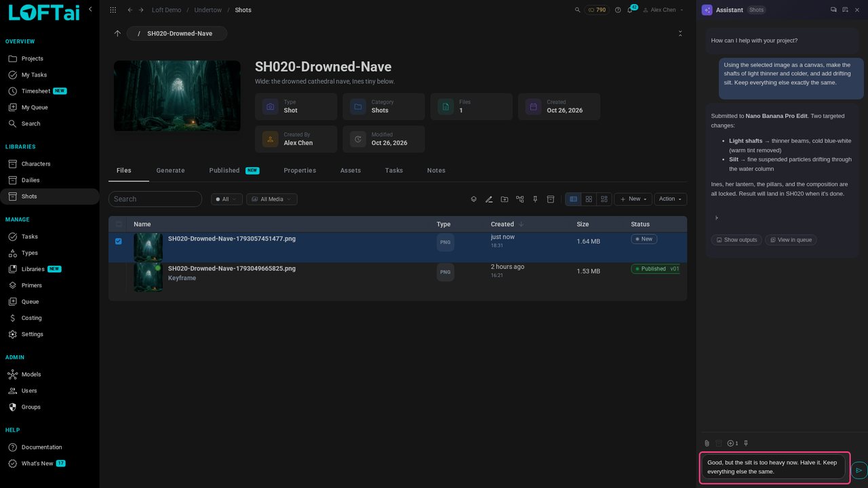Pin the assistant chat with pushpin icon
The image size is (868, 488).
(x=746, y=443)
